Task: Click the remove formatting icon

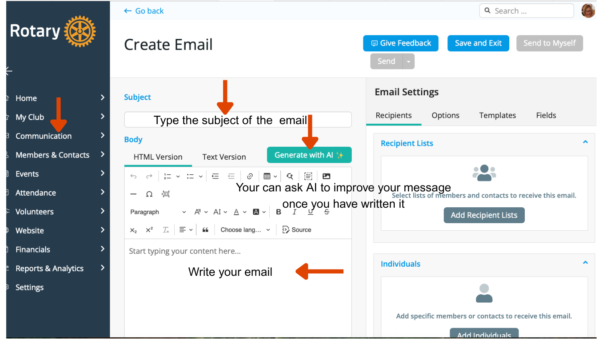Action: (166, 230)
